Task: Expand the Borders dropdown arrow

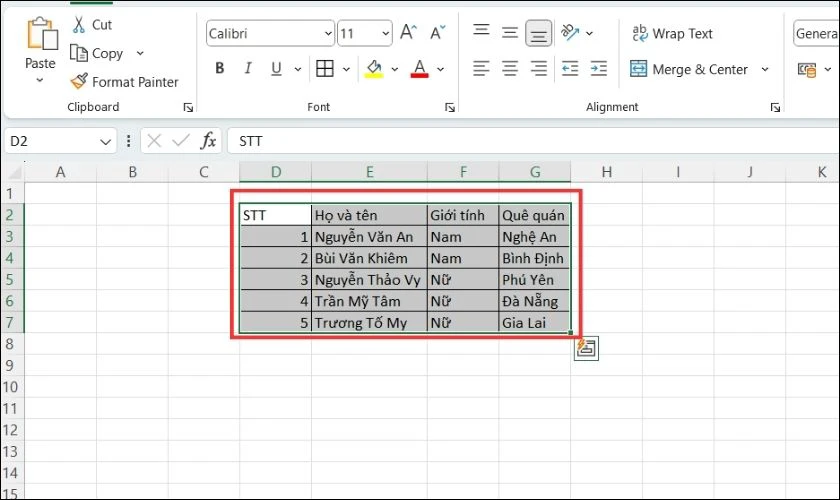Action: point(346,69)
